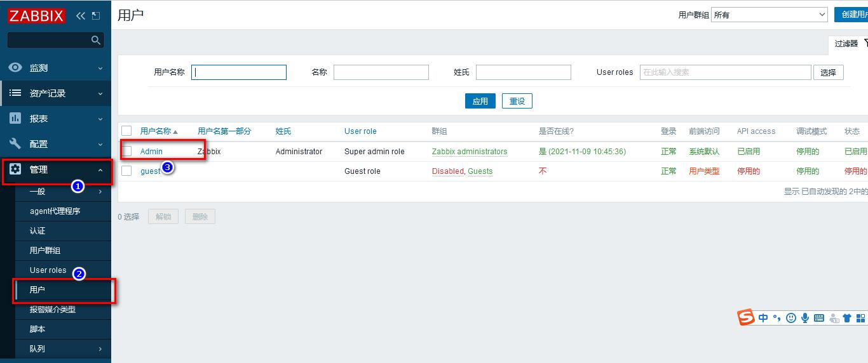Open the 脚本 menu item
The height and width of the screenshot is (363, 868).
point(37,329)
